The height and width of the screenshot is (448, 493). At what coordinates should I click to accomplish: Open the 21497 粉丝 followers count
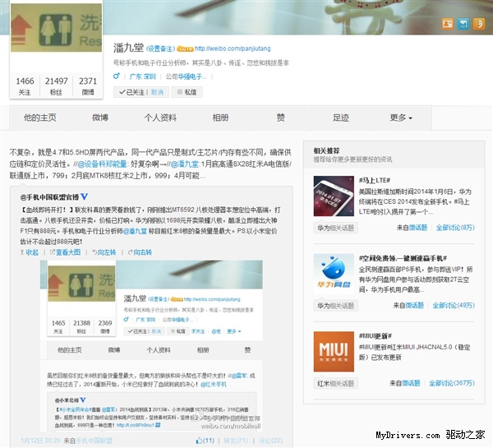coord(56,85)
